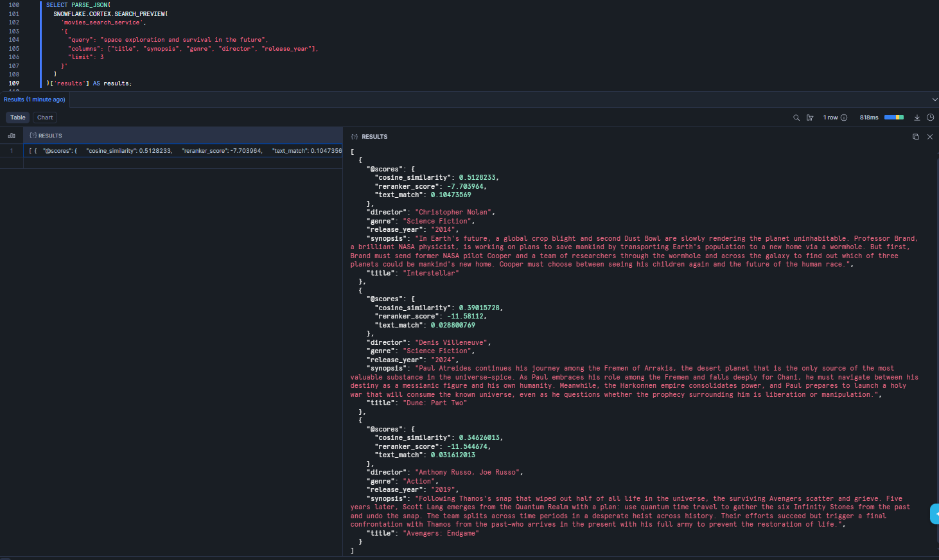Select the results cell in row 1

click(x=182, y=151)
